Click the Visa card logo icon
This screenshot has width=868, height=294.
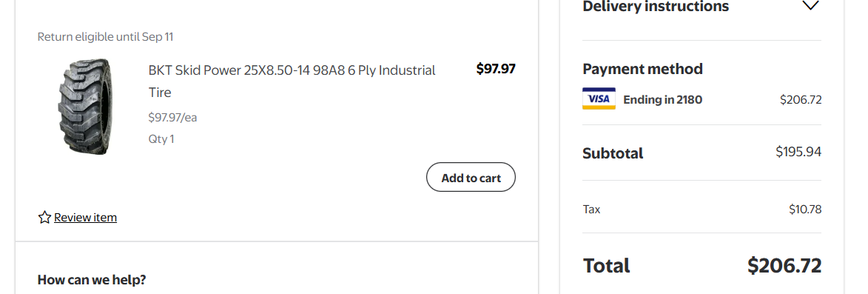click(599, 99)
